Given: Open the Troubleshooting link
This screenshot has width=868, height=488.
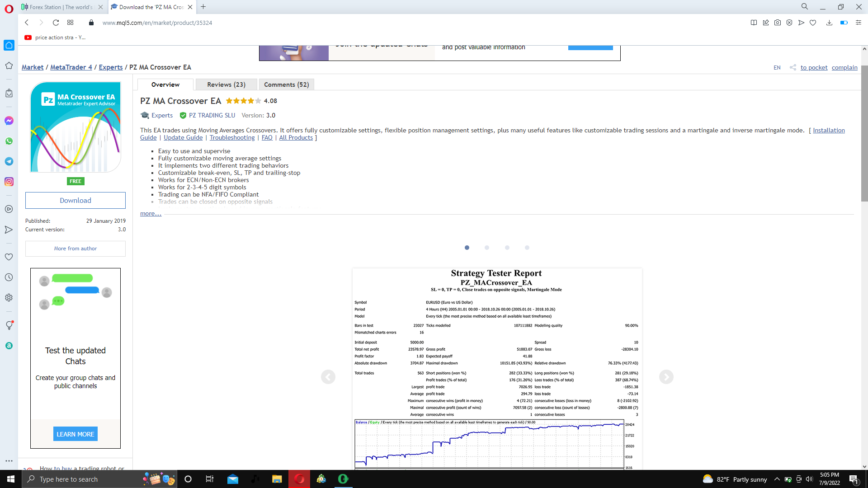Looking at the screenshot, I should pyautogui.click(x=232, y=138).
